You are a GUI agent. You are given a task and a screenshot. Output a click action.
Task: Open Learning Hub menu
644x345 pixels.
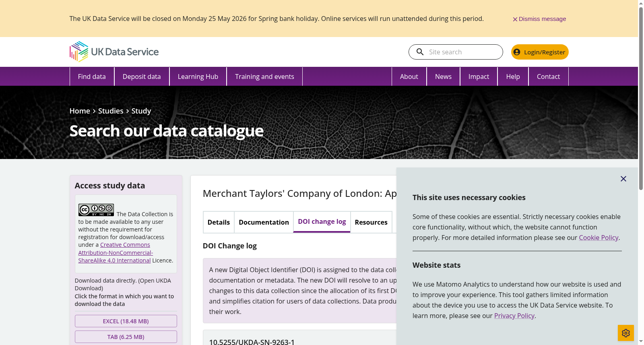click(198, 76)
